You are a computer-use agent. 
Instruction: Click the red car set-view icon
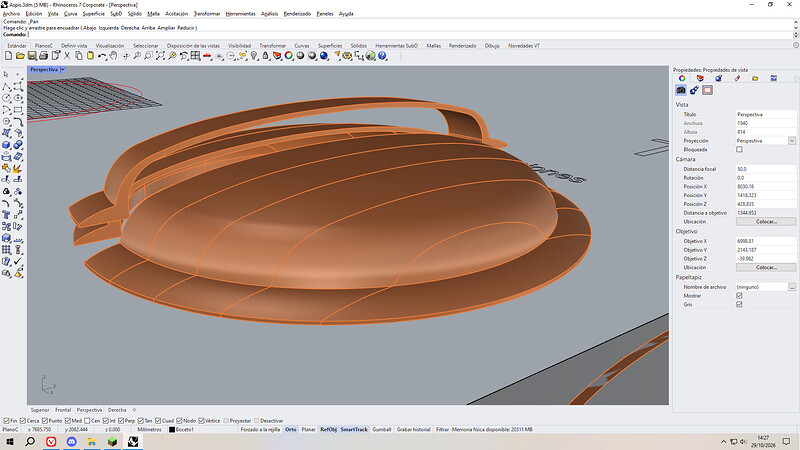pyautogui.click(x=207, y=56)
